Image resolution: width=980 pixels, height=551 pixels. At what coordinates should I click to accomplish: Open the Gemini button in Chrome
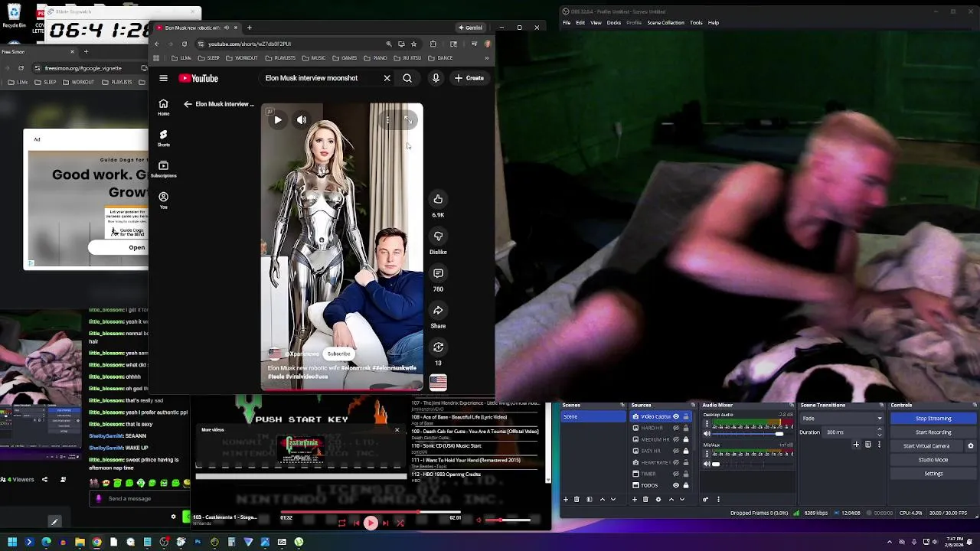point(470,28)
